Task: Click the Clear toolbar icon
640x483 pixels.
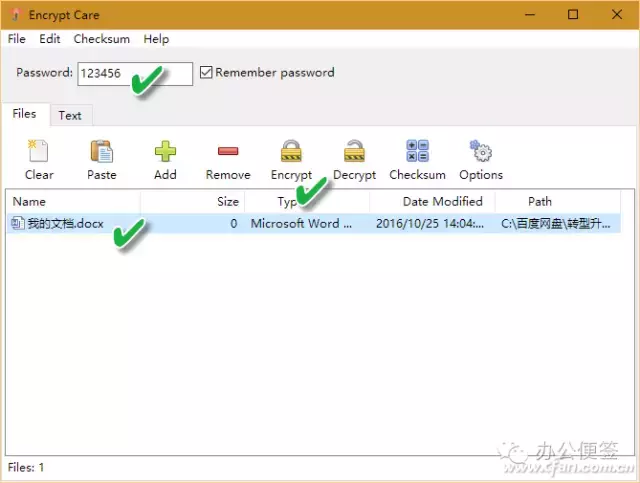Action: tap(38, 151)
